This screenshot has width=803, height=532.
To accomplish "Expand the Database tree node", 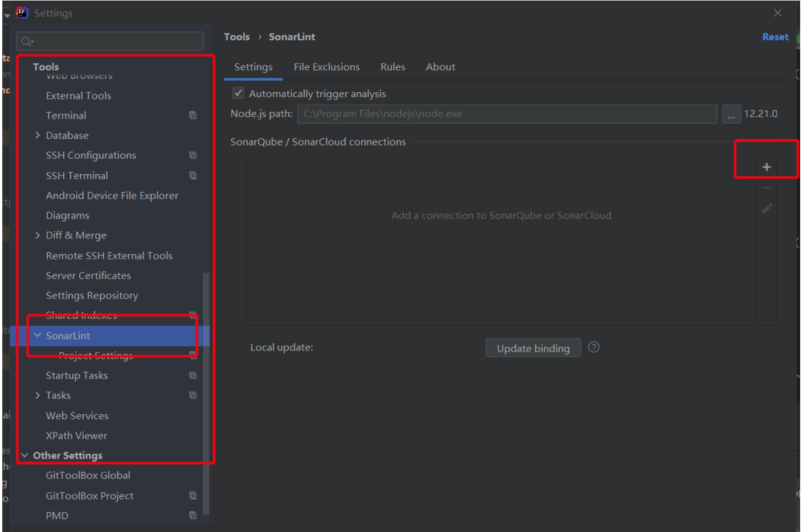I will pyautogui.click(x=38, y=135).
